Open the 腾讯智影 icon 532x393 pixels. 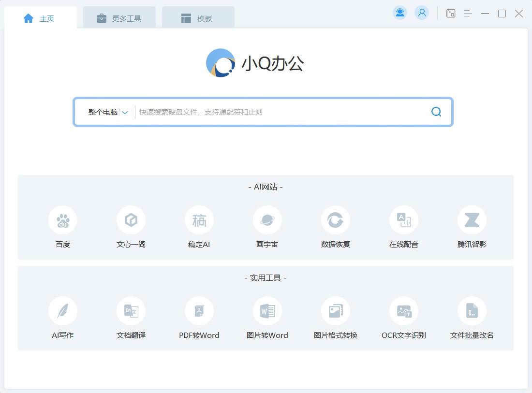click(472, 220)
